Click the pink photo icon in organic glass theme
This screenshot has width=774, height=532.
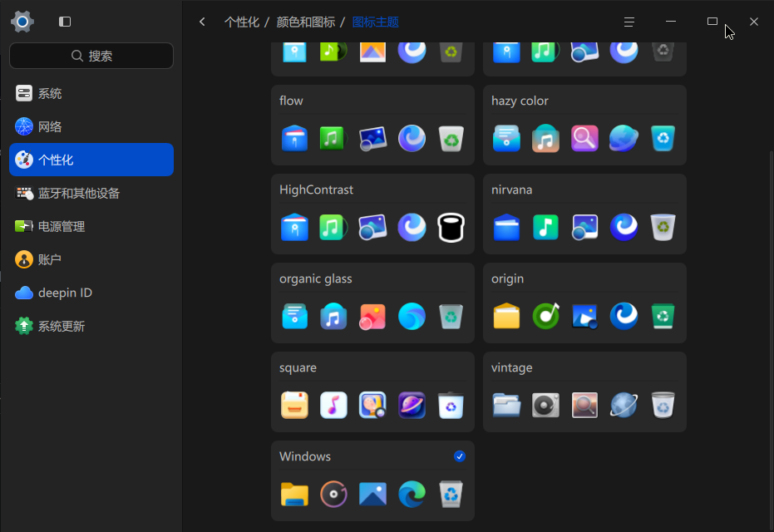coord(372,317)
